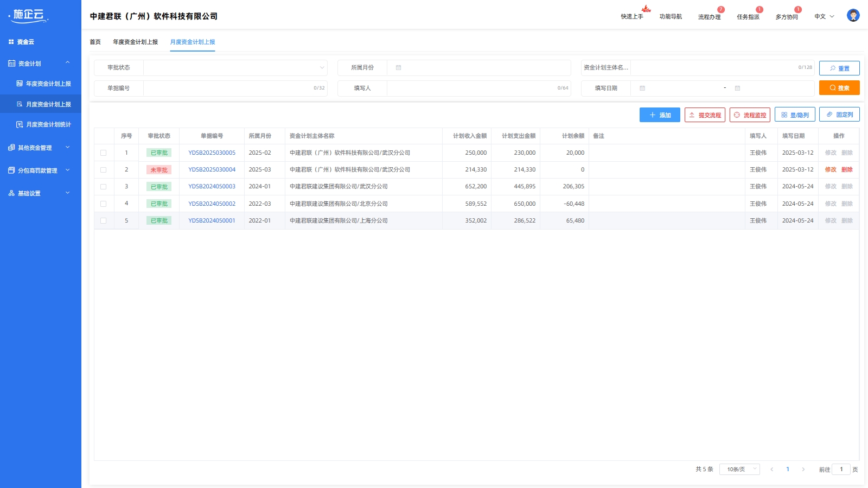Click 多方协同 notification item
This screenshot has height=488, width=868.
(x=787, y=17)
